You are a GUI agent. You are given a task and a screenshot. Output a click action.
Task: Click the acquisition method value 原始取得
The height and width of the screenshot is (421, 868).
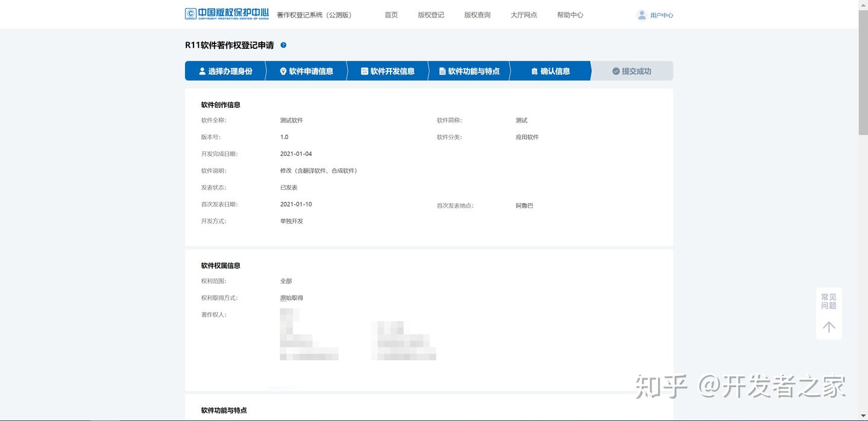pos(292,298)
